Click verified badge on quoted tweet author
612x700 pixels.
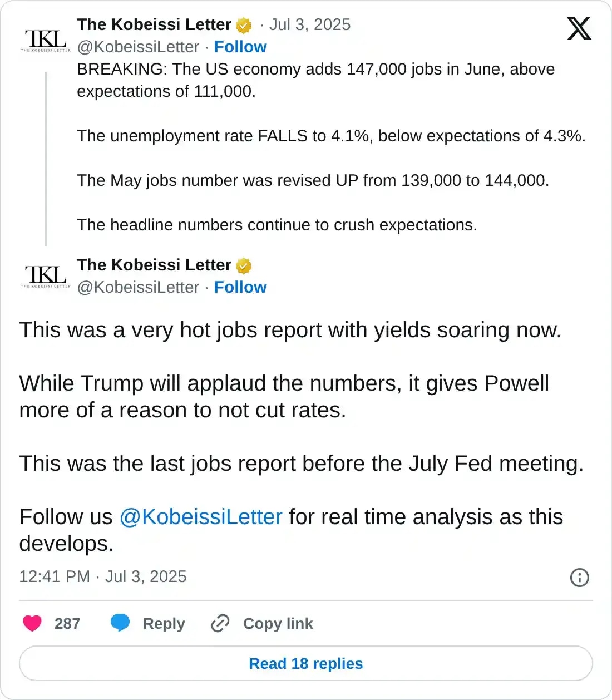coord(244,26)
